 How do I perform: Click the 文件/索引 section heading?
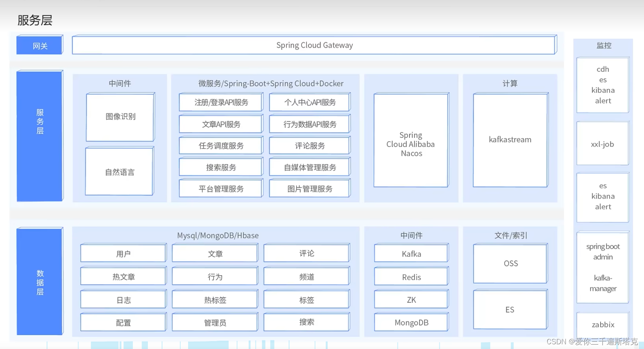point(510,235)
